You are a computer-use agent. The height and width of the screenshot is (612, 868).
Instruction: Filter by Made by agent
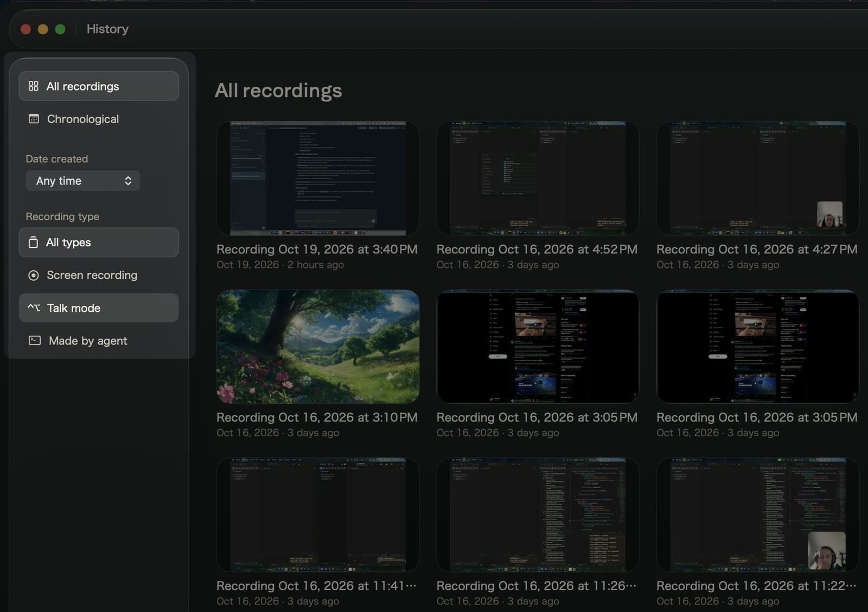(x=99, y=341)
